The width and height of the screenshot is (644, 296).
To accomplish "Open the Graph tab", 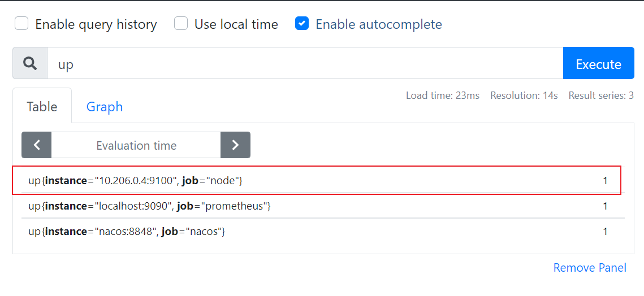I will click(105, 106).
